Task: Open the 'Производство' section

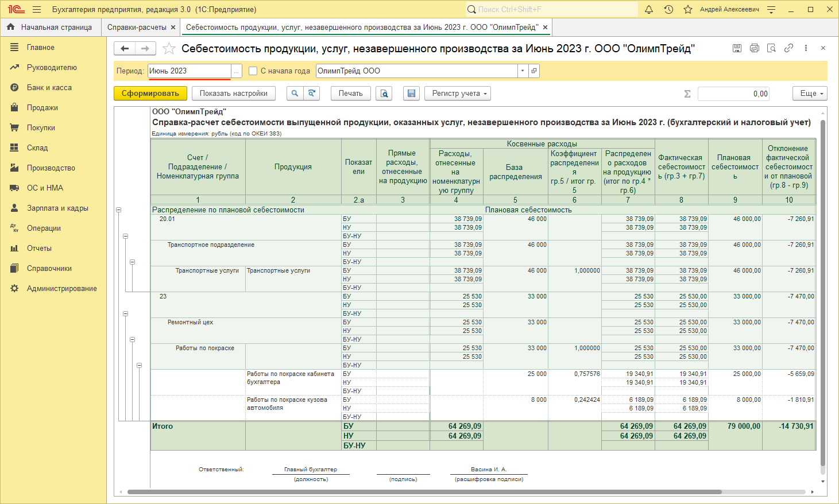Action: 51,168
